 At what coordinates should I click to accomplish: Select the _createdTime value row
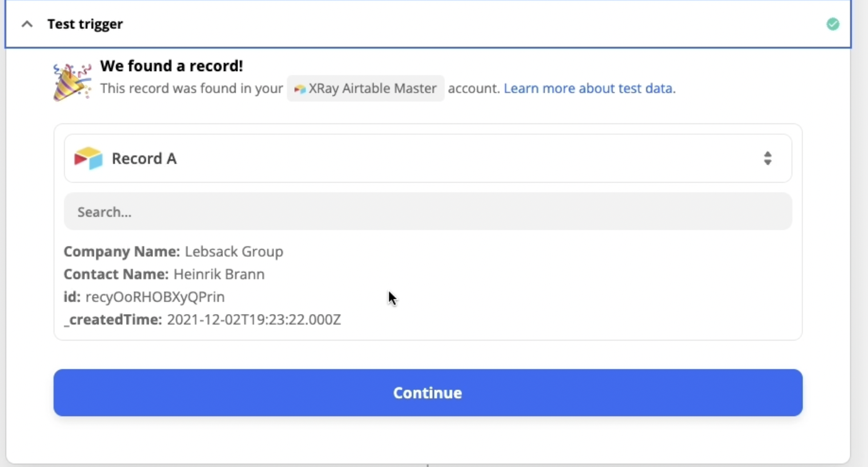[x=202, y=320]
